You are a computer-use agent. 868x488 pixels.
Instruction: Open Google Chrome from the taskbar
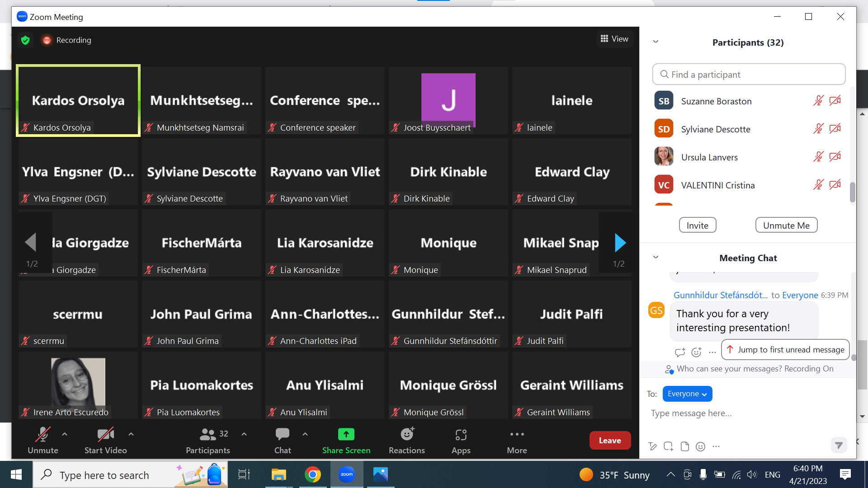coord(312,474)
